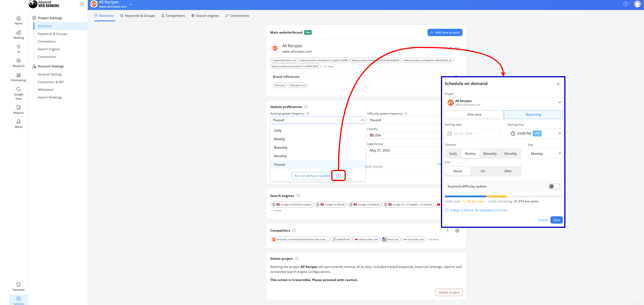Open Favorites star icon

pyautogui.click(x=18, y=285)
